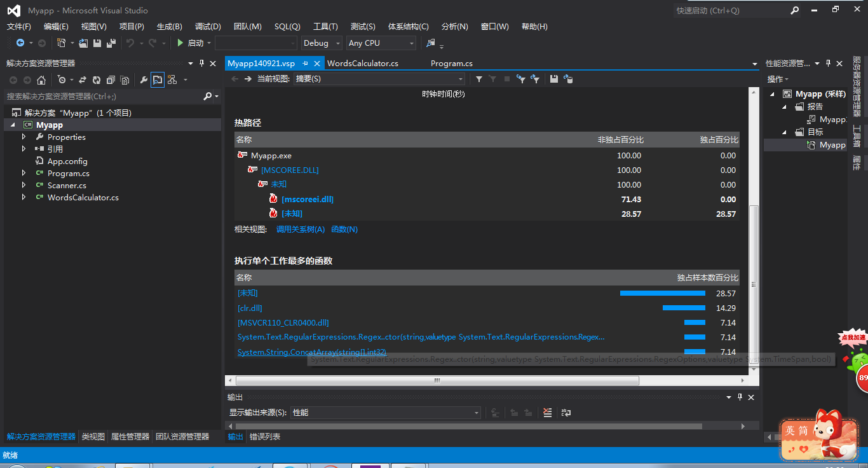Screen dimensions: 868x468
Task: Click the search magnifier in Solution Explorer search box
Action: (207, 97)
